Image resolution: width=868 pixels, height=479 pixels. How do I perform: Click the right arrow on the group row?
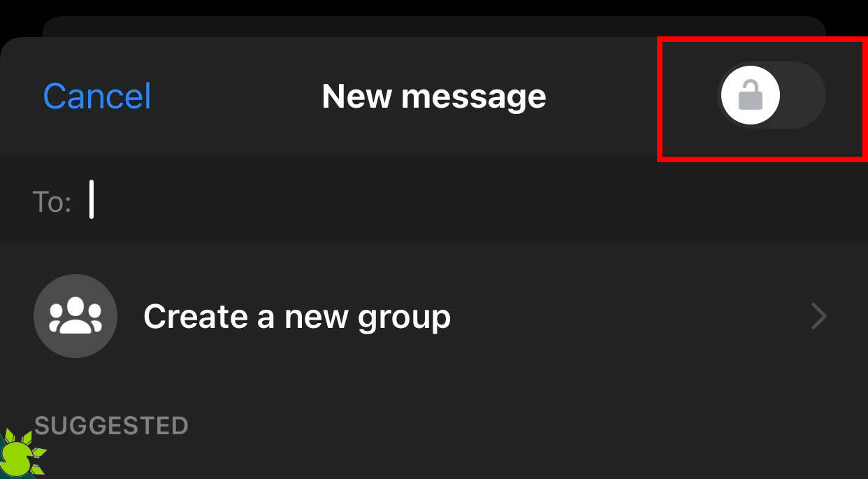pos(819,316)
